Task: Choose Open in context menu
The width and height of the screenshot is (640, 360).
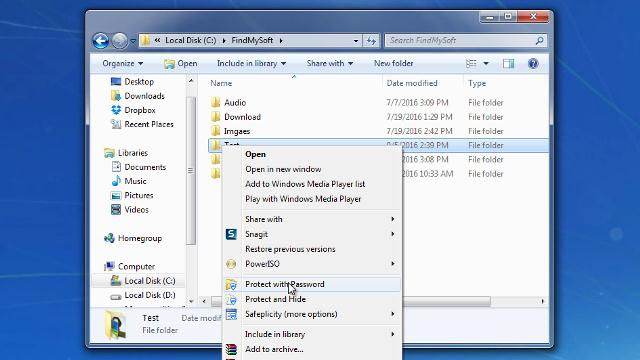Action: point(312,154)
